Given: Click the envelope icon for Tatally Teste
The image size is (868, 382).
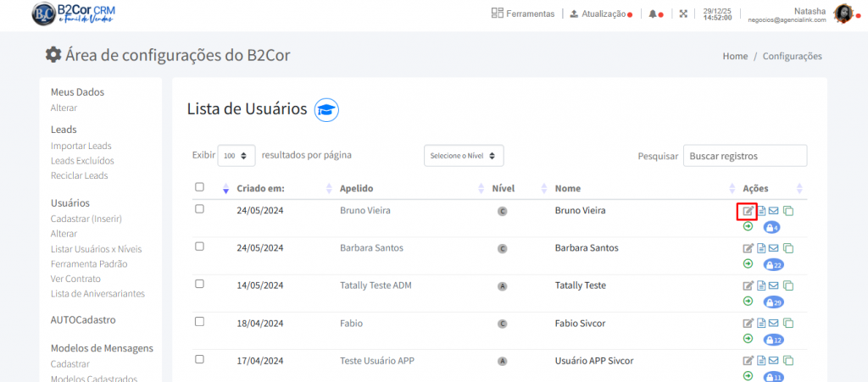Looking at the screenshot, I should (x=774, y=285).
